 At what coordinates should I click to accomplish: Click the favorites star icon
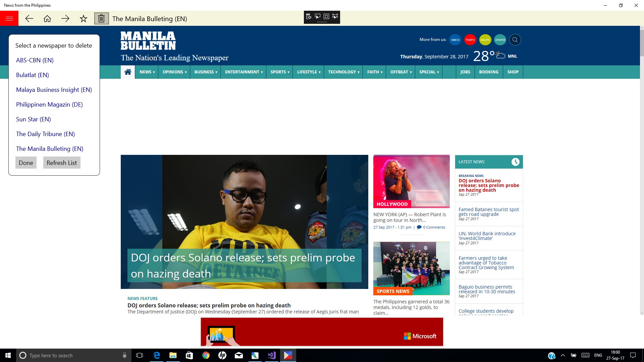(x=84, y=18)
